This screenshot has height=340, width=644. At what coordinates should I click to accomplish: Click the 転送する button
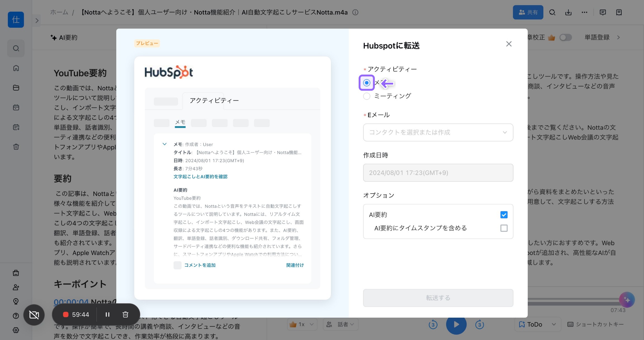click(438, 298)
